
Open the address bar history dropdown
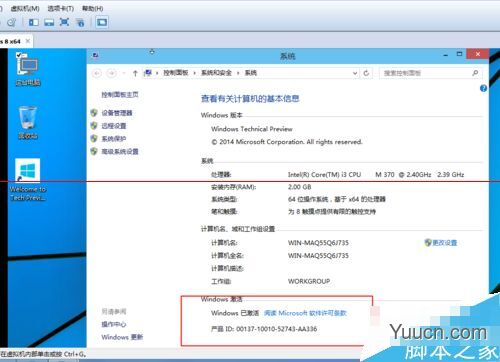(x=355, y=73)
